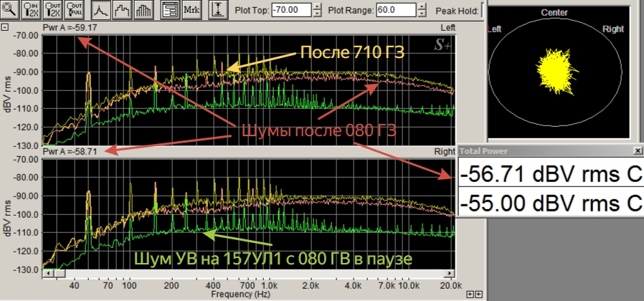The width and height of the screenshot is (644, 301).
Task: Open the plot legend options icon
Action: click(170, 10)
